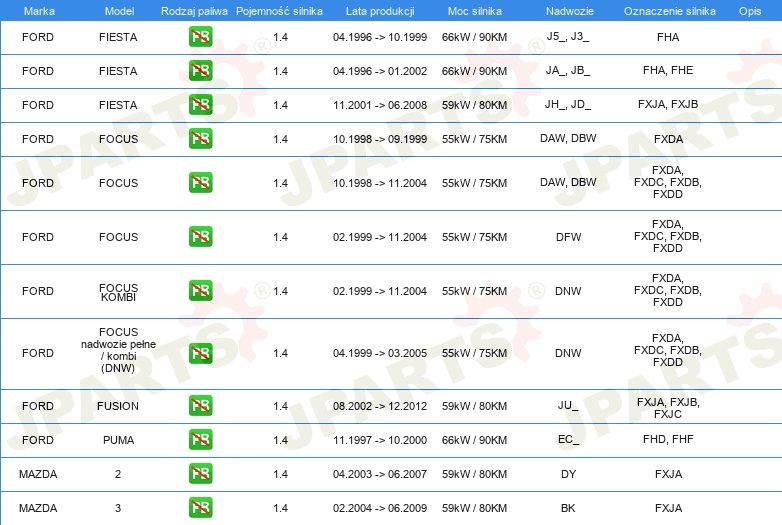Click the body code BK

568,508
